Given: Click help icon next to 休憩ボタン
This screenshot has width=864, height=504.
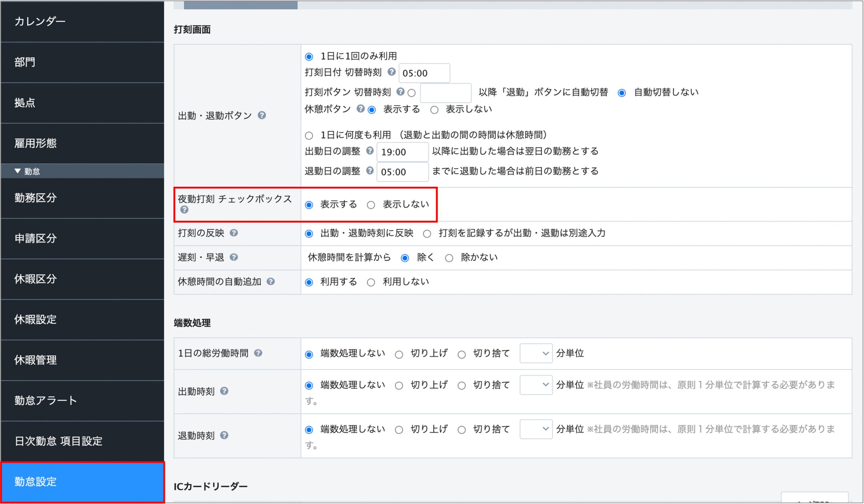Looking at the screenshot, I should (360, 109).
